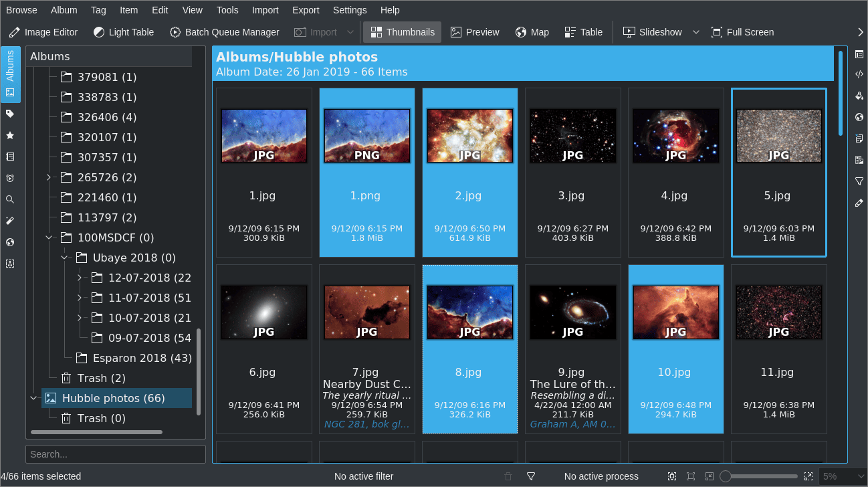Open the Tags sidebar panel
Screen dimensions: 868x487
[9, 113]
